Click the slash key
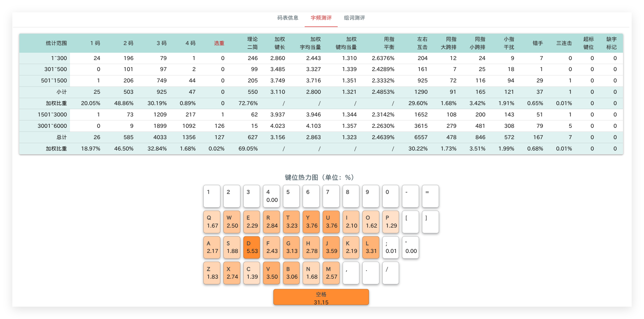The height and width of the screenshot is (319, 644). [x=391, y=273]
